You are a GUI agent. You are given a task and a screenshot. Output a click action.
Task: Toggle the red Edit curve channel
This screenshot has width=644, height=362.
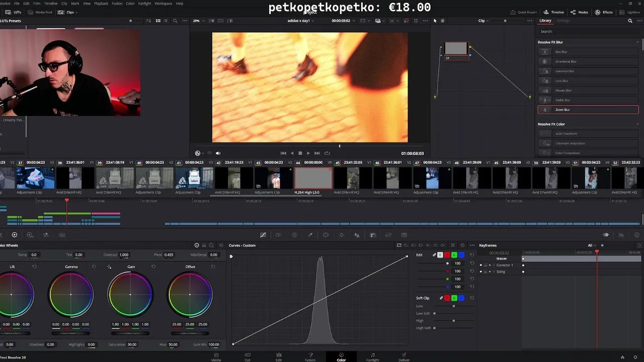pos(447,255)
